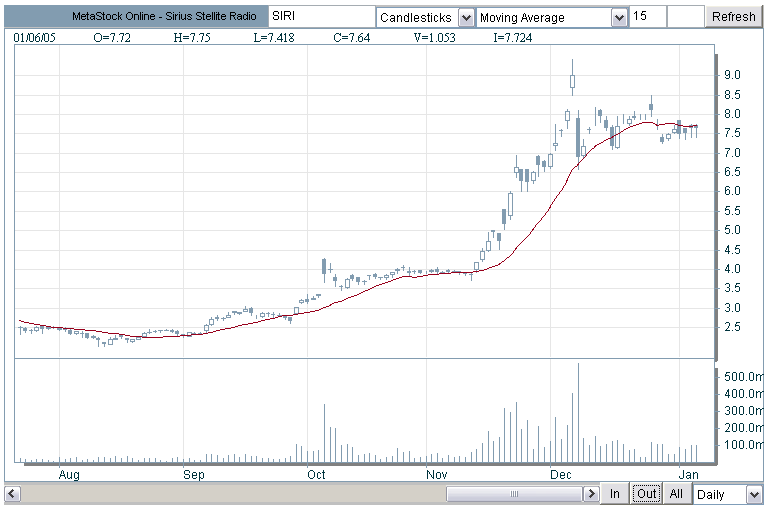Expand the Daily dropdown arrow
Screen dimensions: 768x511
pos(754,494)
